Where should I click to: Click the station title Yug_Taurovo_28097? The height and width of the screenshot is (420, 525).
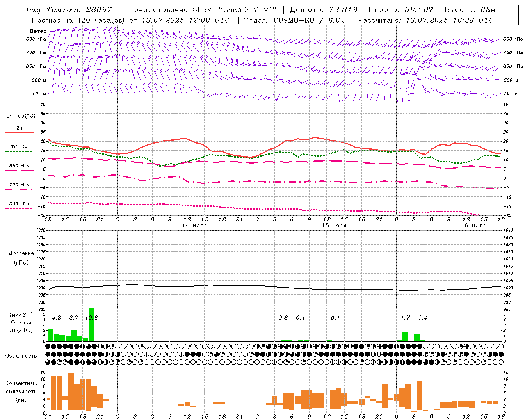pyautogui.click(x=68, y=10)
